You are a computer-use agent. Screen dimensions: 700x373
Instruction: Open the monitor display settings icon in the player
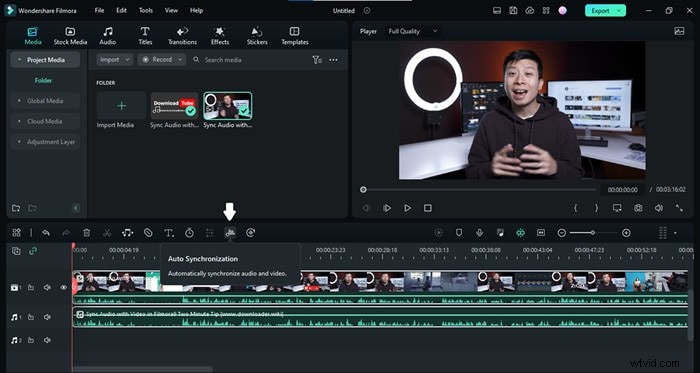click(617, 208)
